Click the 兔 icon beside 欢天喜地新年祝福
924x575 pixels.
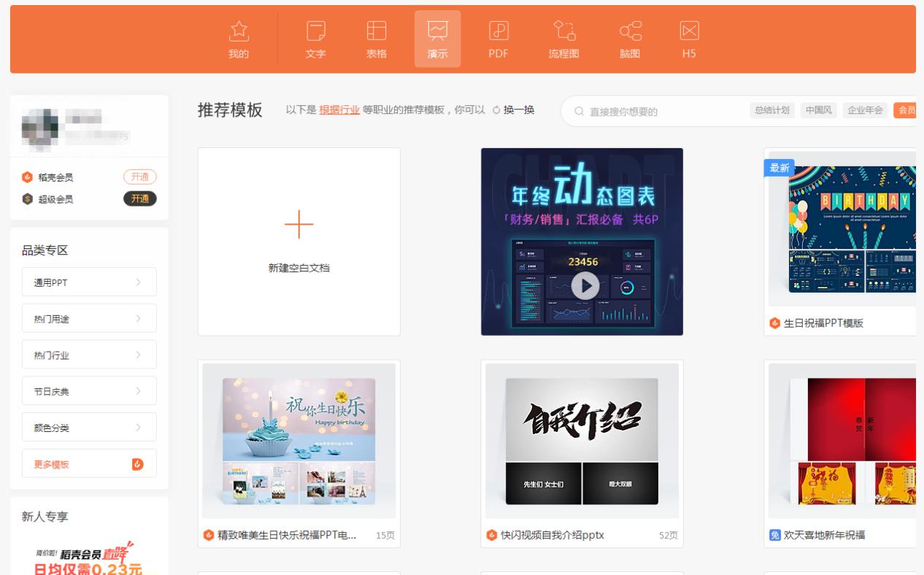[775, 536]
